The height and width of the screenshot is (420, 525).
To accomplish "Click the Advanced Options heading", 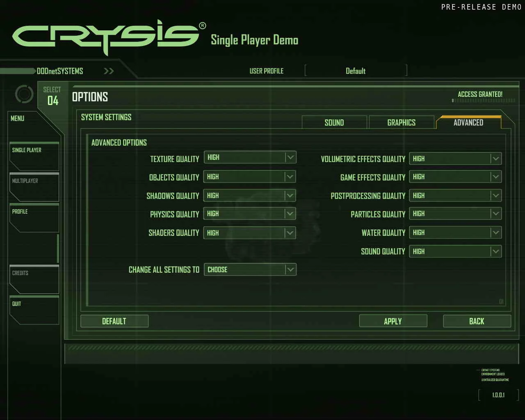I will click(119, 143).
